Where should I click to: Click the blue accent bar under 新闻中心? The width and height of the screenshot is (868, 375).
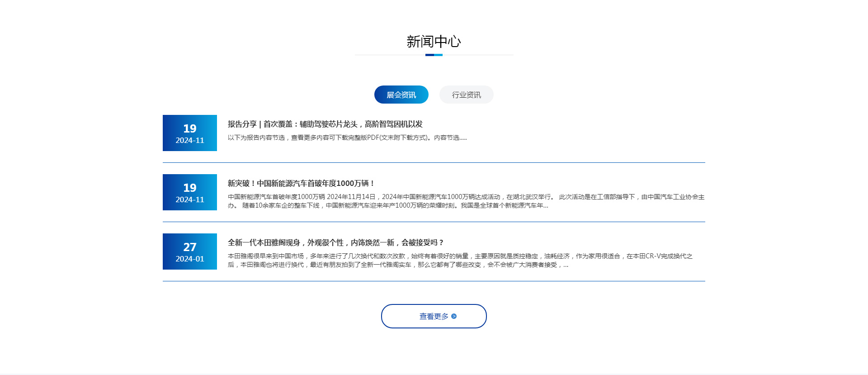point(434,55)
